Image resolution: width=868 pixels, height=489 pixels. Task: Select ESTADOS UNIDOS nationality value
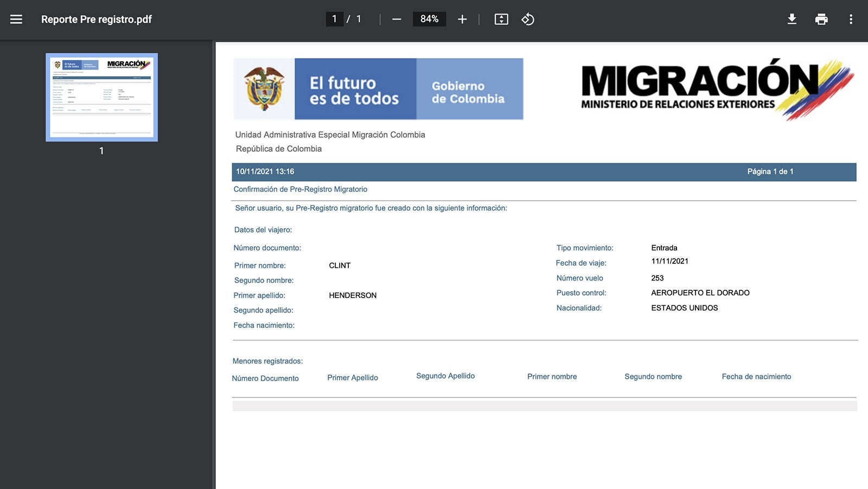pyautogui.click(x=685, y=308)
